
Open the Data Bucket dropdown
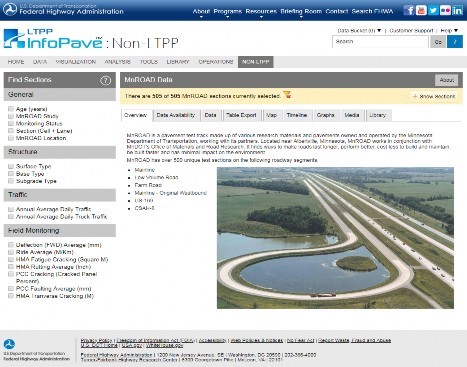coord(359,31)
